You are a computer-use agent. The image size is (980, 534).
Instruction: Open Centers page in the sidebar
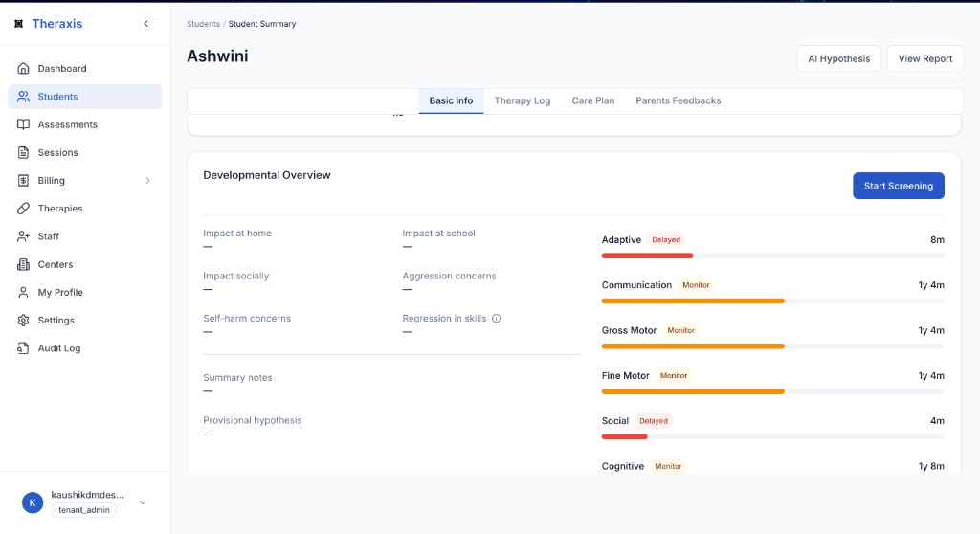tap(85, 264)
